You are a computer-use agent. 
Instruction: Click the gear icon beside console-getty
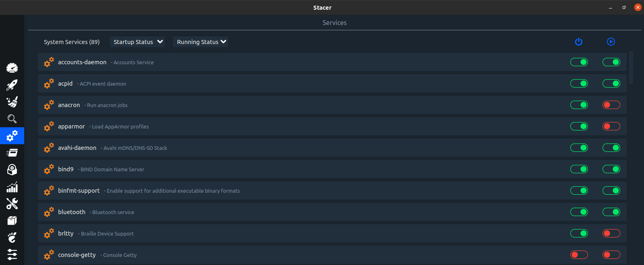(x=49, y=255)
